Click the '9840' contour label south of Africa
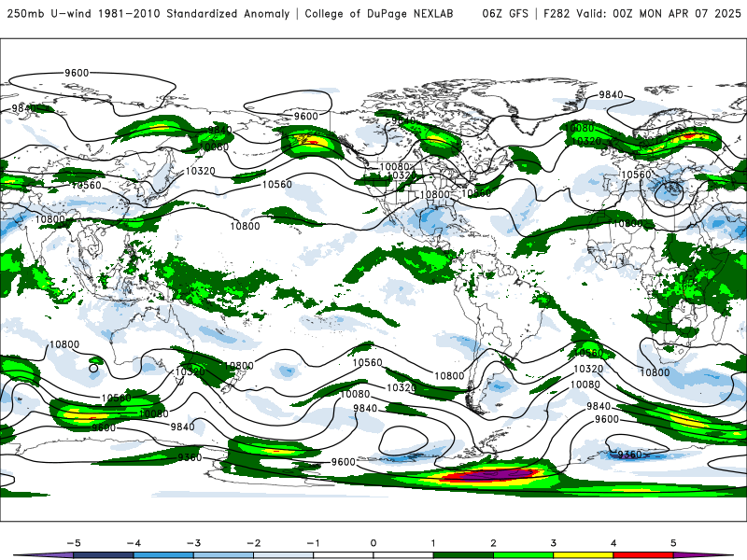Image resolution: width=747 pixels, height=560 pixels. [x=599, y=406]
